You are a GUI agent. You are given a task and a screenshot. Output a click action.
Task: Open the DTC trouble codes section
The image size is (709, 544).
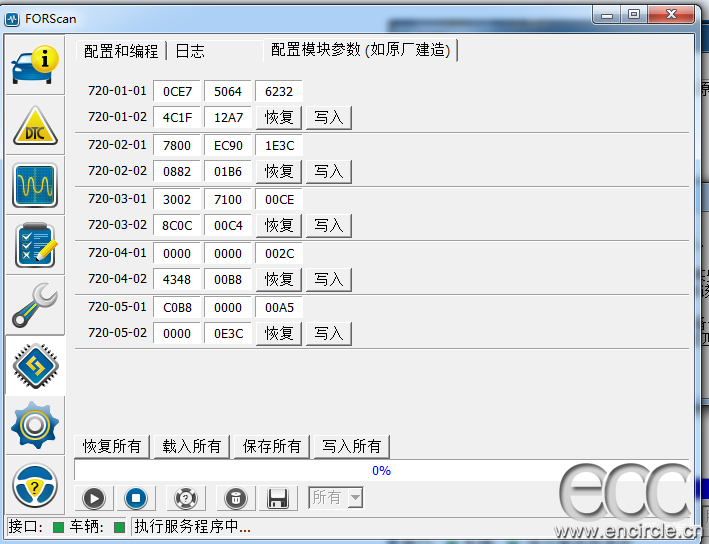(x=35, y=126)
